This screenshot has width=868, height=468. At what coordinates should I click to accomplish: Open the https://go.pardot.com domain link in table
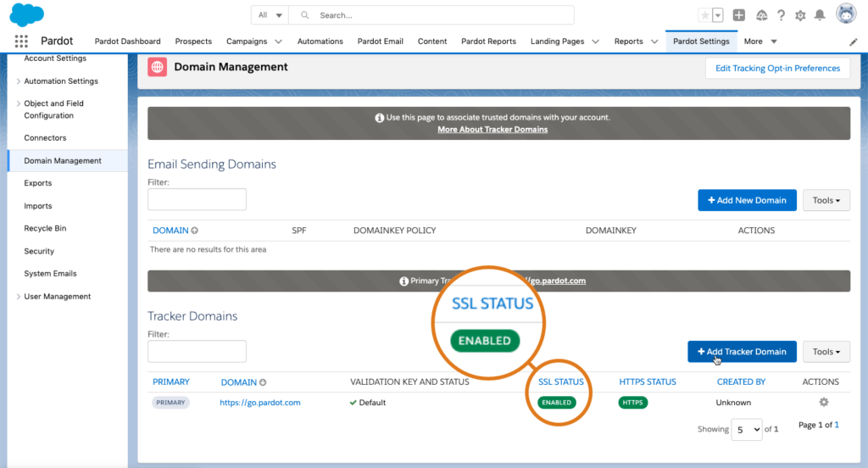260,403
